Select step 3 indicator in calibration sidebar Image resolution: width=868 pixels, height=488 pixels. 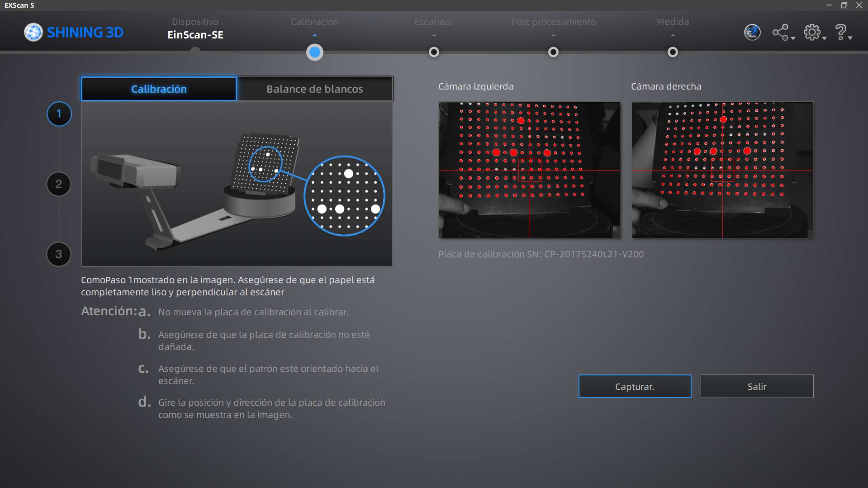coord(58,254)
